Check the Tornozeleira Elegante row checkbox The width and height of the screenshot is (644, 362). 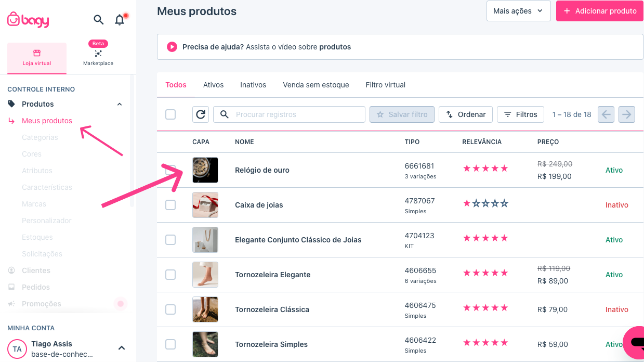[170, 275]
